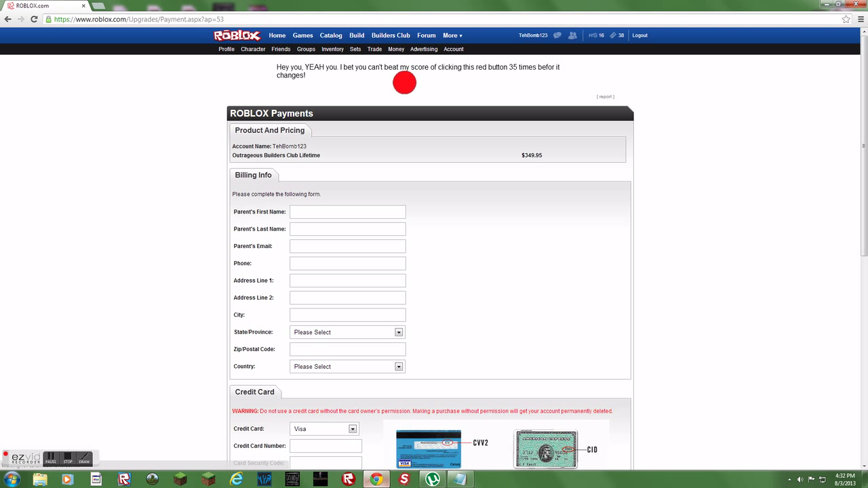
Task: Open the More menu in navigation
Action: click(x=452, y=35)
